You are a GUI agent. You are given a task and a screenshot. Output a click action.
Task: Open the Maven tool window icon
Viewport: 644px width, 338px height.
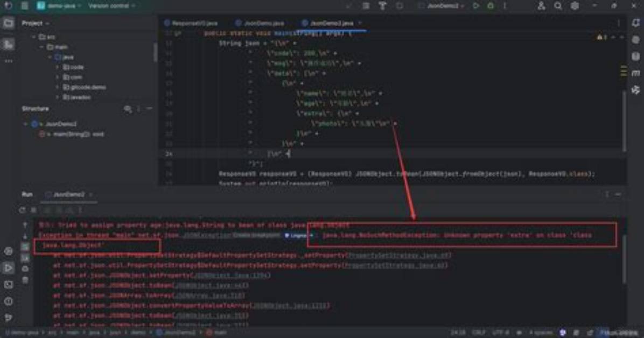[x=636, y=73]
